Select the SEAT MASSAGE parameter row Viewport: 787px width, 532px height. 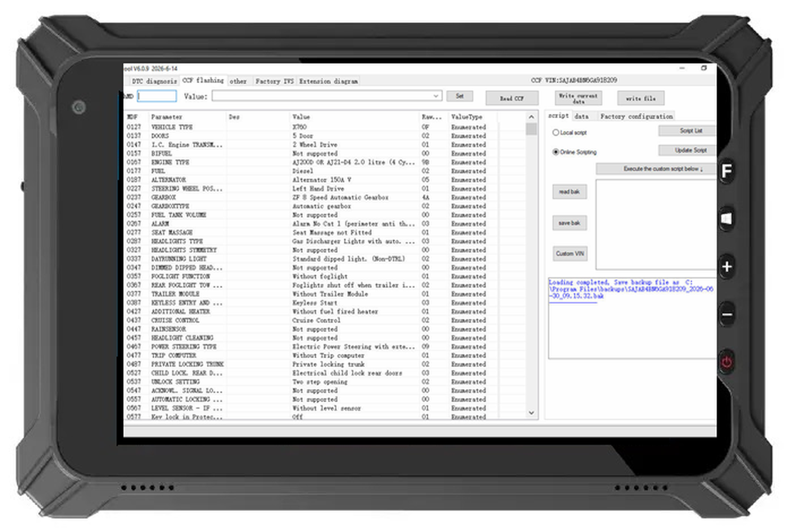click(x=325, y=232)
